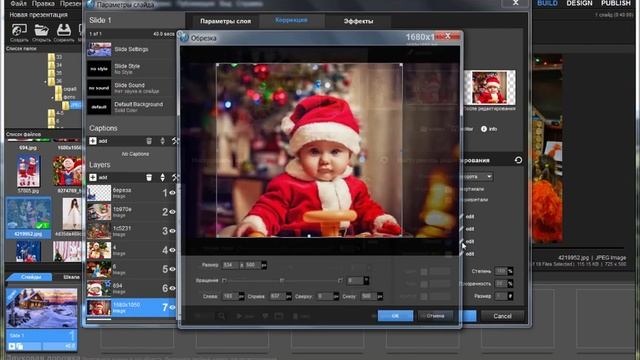The image size is (640, 360).
Task: Click the Сохранить (save) toolbar icon
Action: click(x=63, y=31)
